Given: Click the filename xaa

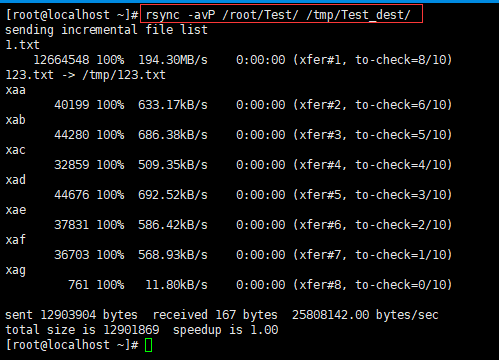Looking at the screenshot, I should 16,90.
